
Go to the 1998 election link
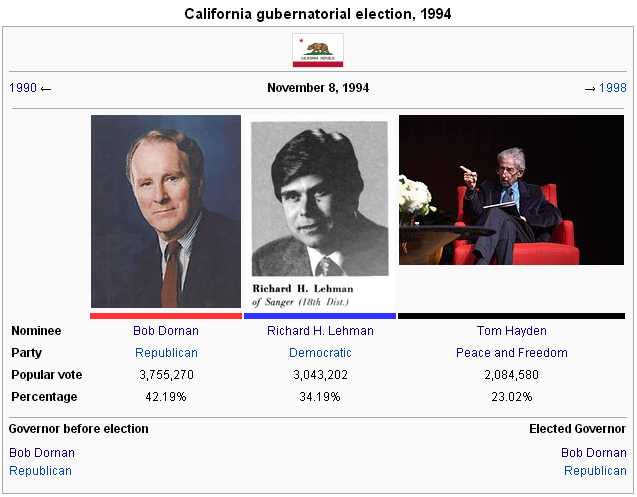tap(613, 88)
